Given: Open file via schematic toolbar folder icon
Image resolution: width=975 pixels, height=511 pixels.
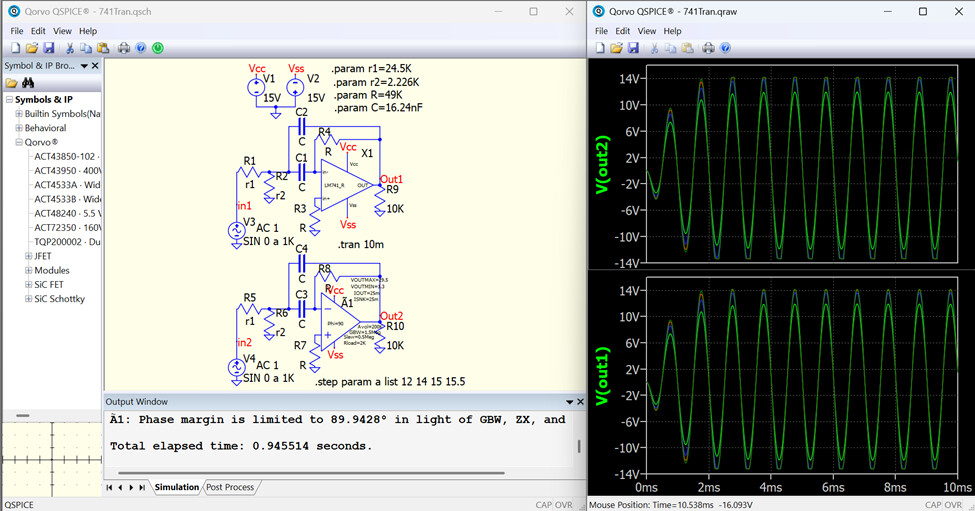Looking at the screenshot, I should tap(32, 48).
